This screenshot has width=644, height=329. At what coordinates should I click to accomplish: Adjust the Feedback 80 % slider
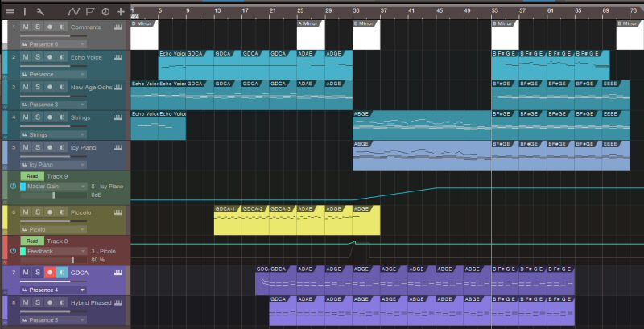54,260
